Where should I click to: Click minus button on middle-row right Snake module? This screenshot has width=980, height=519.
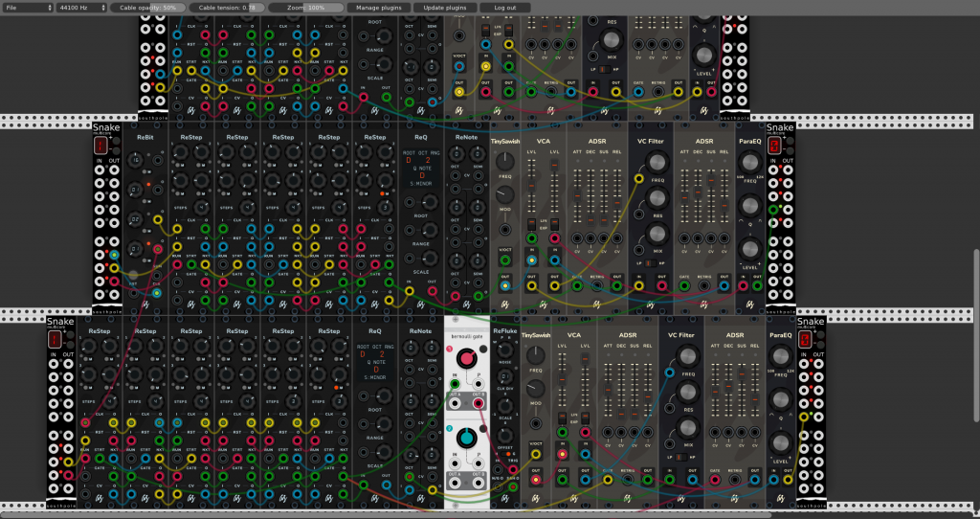pyautogui.click(x=790, y=151)
